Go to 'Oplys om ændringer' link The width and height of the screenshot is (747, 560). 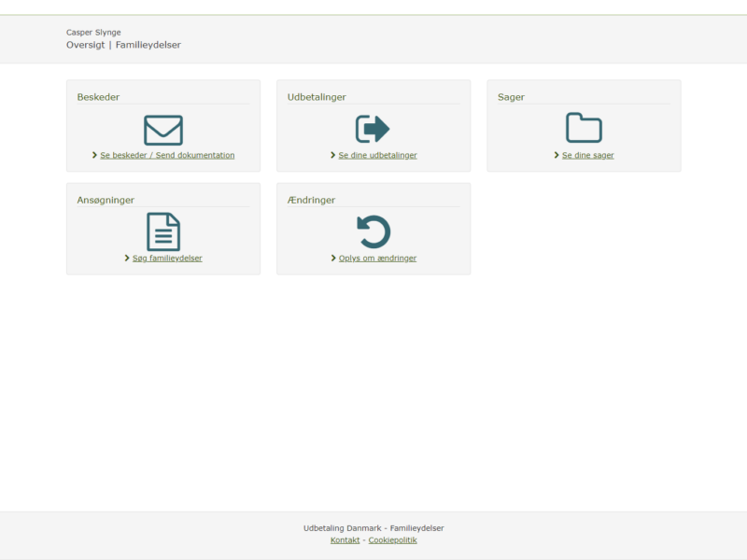click(x=377, y=259)
